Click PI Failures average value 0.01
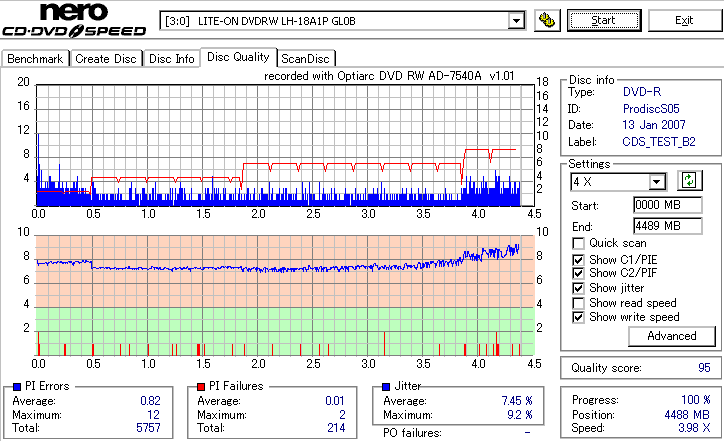724x441 pixels. pyautogui.click(x=335, y=401)
